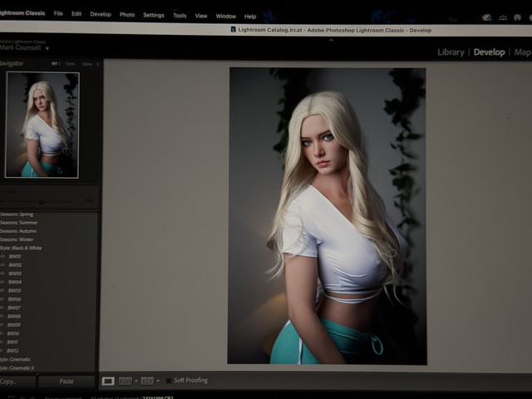Apply the BW10 preset

click(13, 333)
